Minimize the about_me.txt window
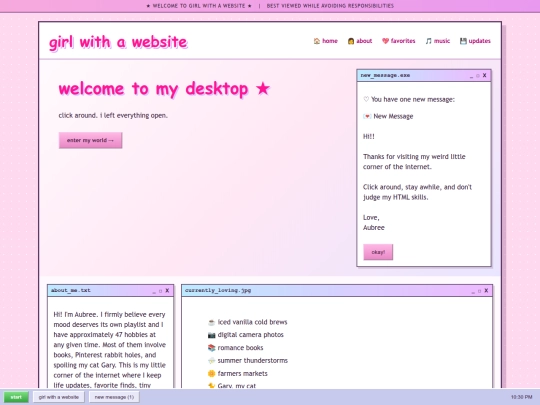 pos(154,291)
